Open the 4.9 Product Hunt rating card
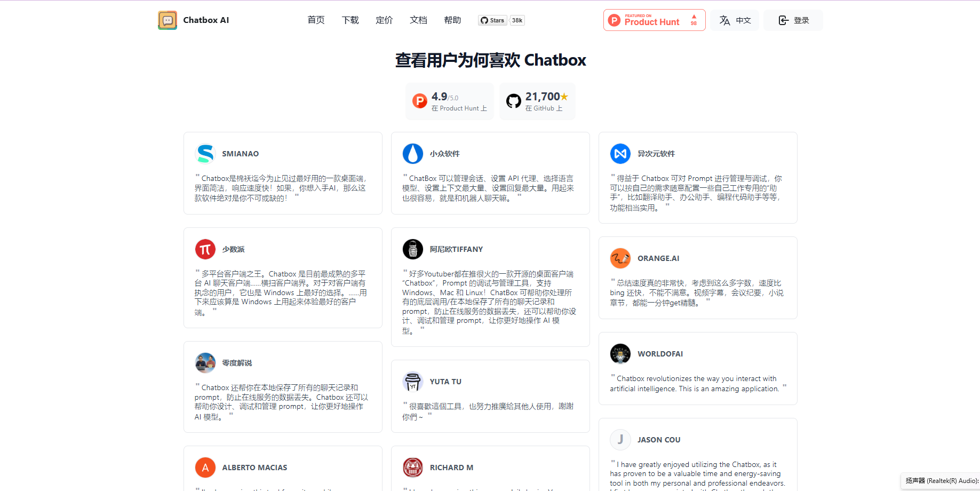 (x=450, y=101)
